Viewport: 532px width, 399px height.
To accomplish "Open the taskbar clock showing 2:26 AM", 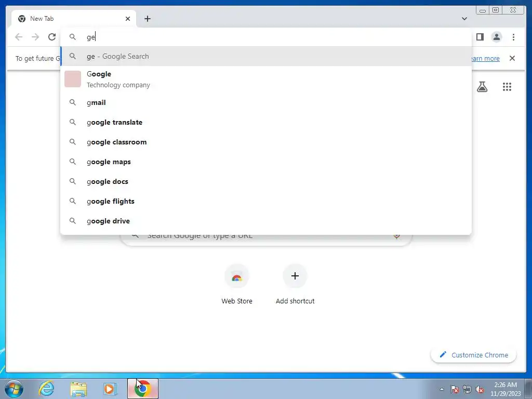I will [505, 389].
